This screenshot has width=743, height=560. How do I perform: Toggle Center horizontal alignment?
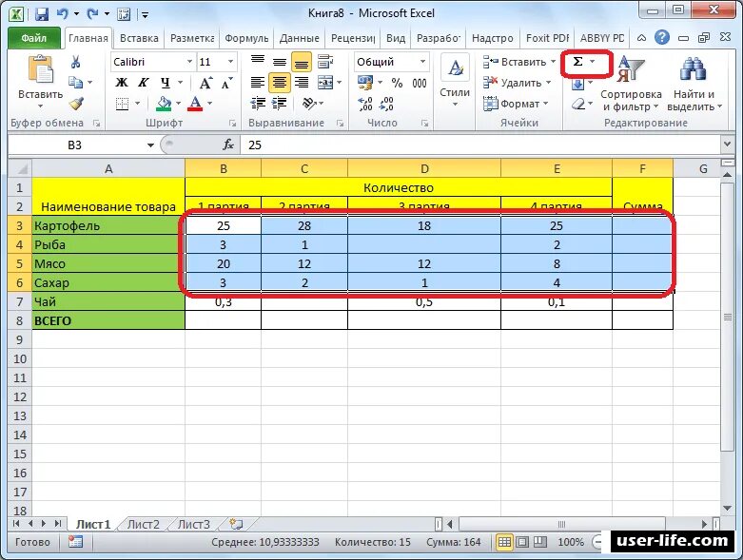(280, 83)
